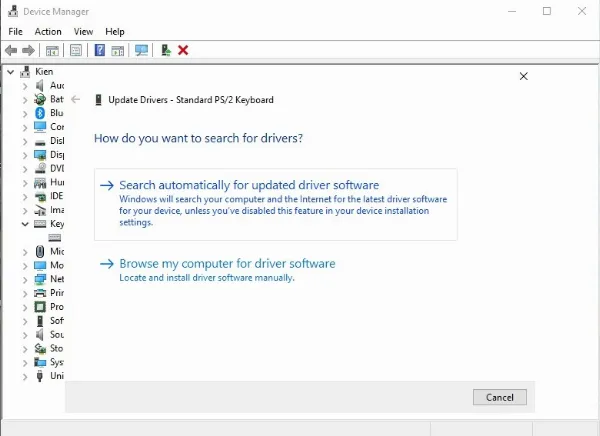600x436 pixels.
Task: Select the DVD drive icon in tree
Action: click(40, 168)
